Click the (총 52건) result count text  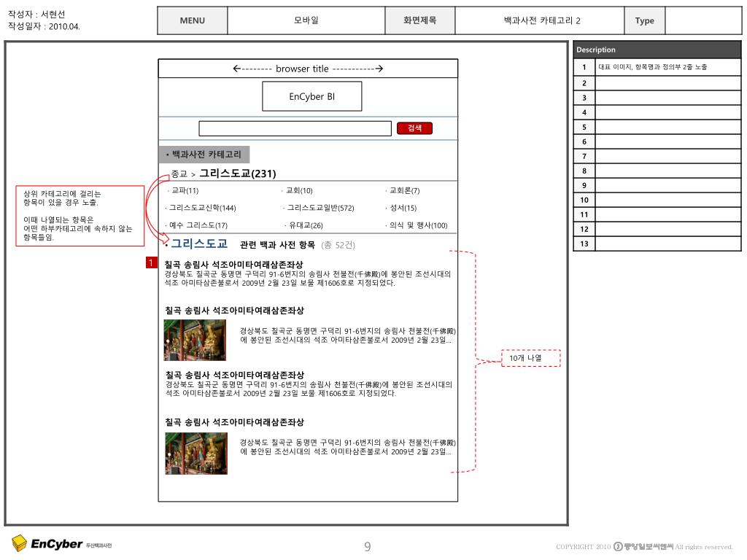pos(338,245)
